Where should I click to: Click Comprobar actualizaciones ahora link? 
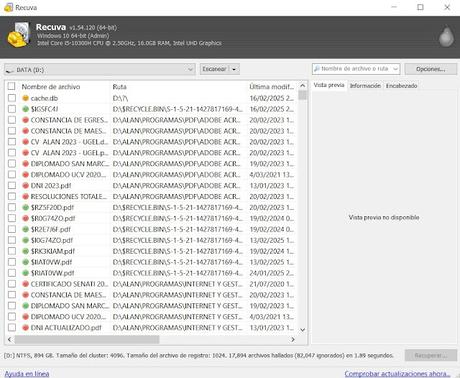pos(397,374)
